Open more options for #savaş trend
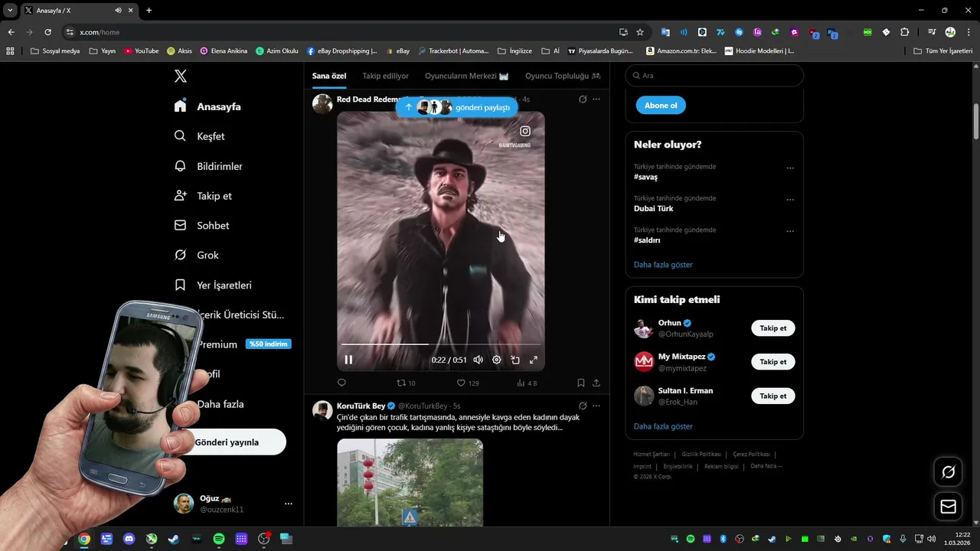 [790, 168]
